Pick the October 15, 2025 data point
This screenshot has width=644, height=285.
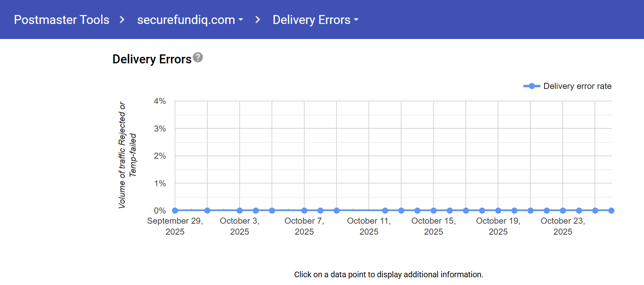[x=434, y=211]
